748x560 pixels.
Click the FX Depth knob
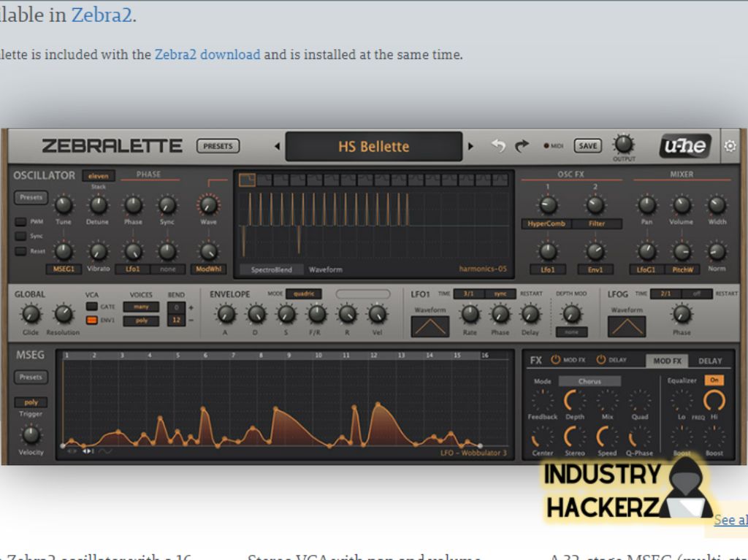tap(575, 400)
